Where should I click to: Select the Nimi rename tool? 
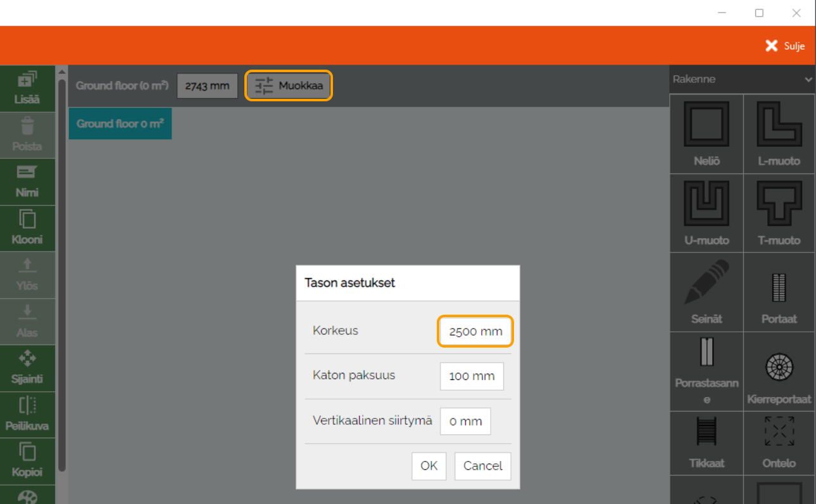point(27,182)
